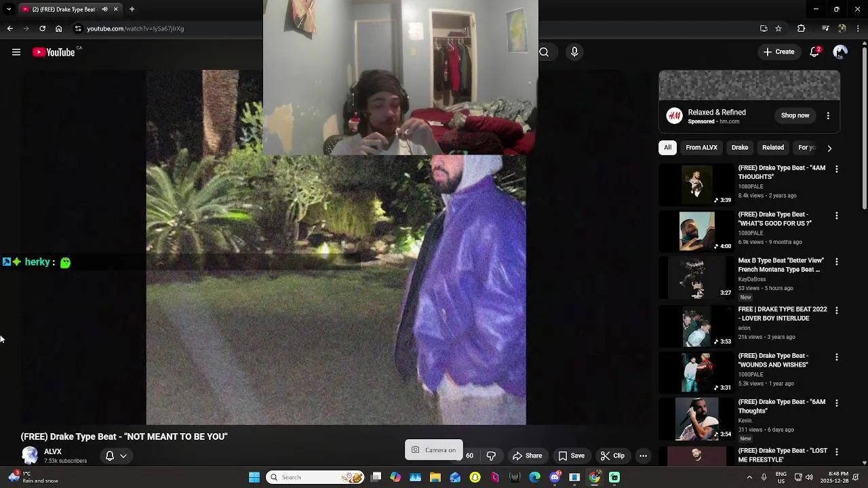Screen dimensions: 868x488
Task: Click the Create button
Action: (778, 52)
